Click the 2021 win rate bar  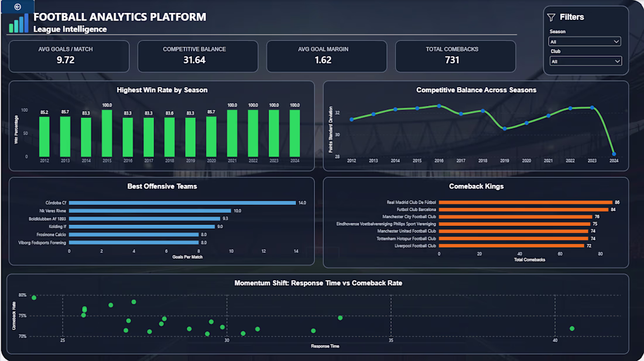[232, 133]
